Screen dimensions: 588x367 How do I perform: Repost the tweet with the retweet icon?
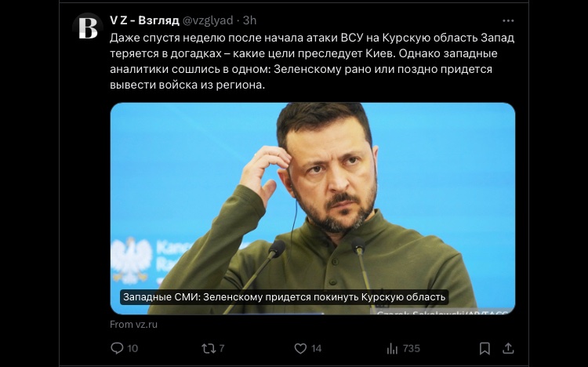[208, 349]
